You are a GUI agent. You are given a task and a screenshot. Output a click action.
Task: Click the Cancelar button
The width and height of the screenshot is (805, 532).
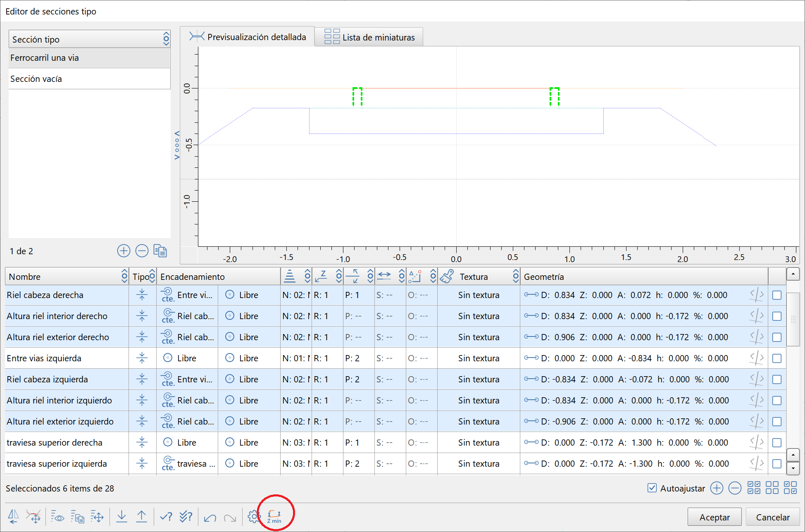772,517
